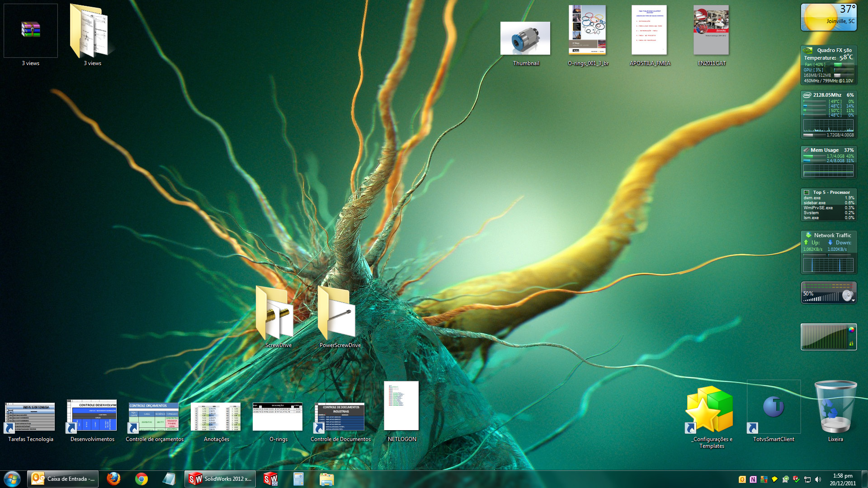868x488 pixels.
Task: Open the tray clock and date flyout
Action: point(843,479)
